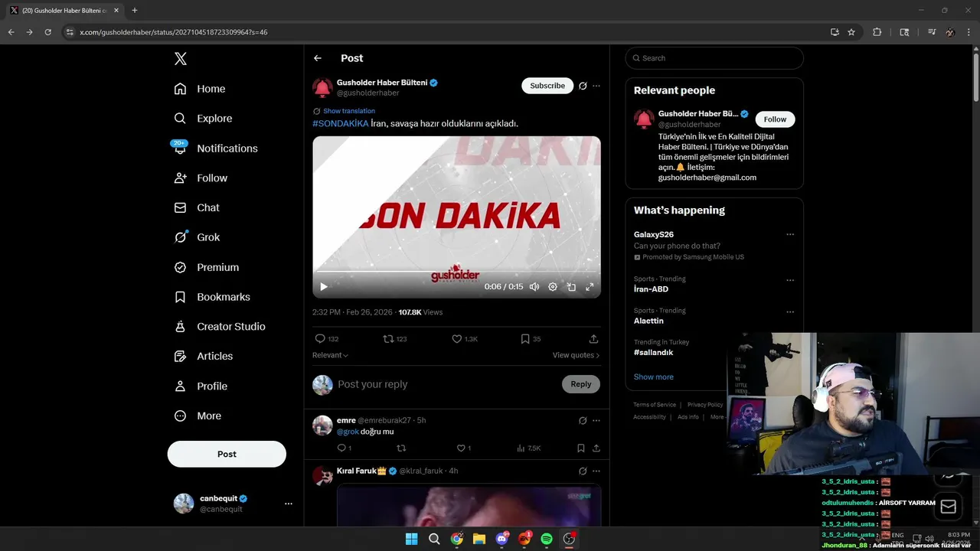Mute the video with volume icon

[x=534, y=287]
